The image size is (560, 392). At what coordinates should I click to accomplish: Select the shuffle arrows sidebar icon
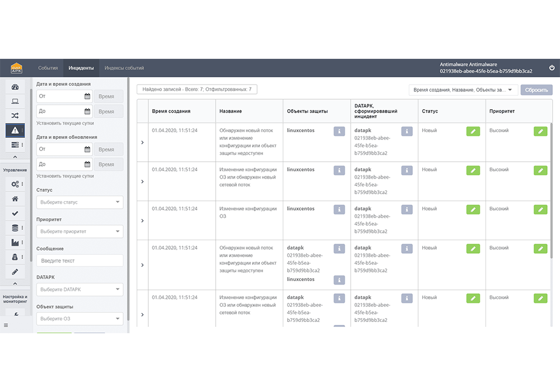[15, 115]
